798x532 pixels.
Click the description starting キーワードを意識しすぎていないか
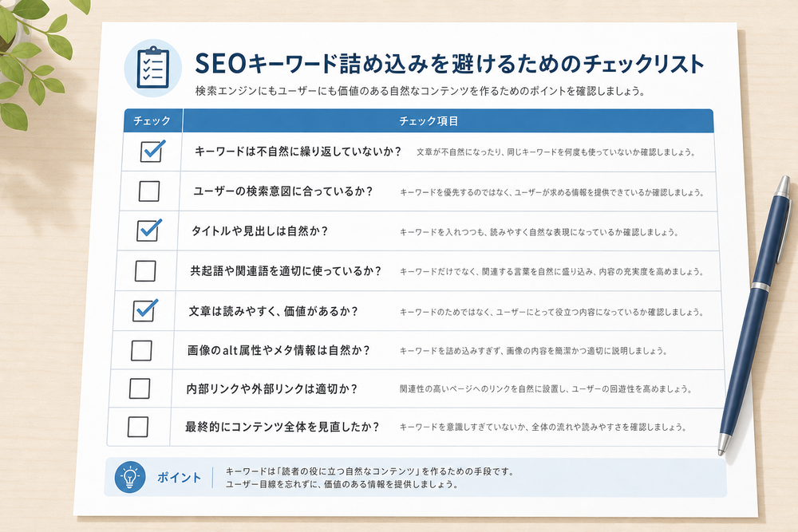tap(543, 428)
